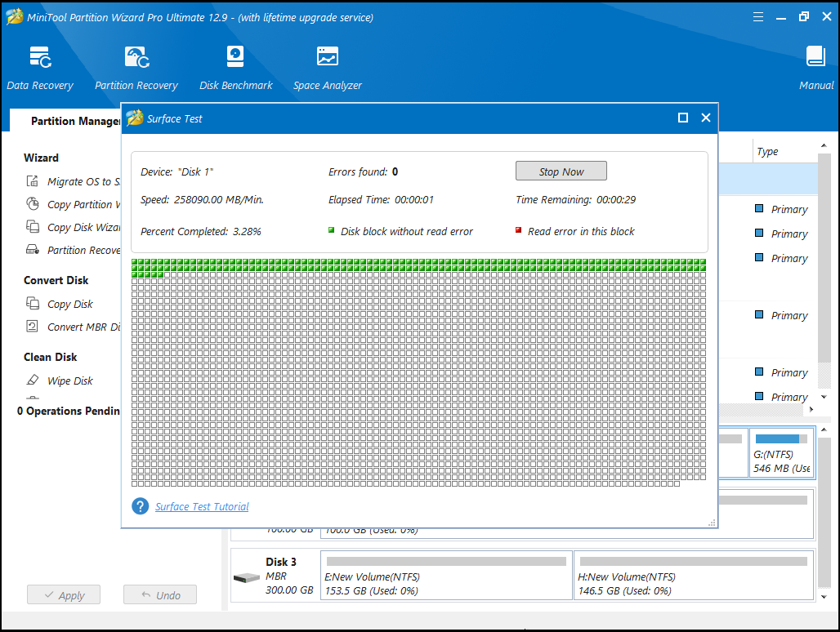Screen dimensions: 840x632
Task: Launch Partition Recovery from toolbar
Action: tap(136, 68)
